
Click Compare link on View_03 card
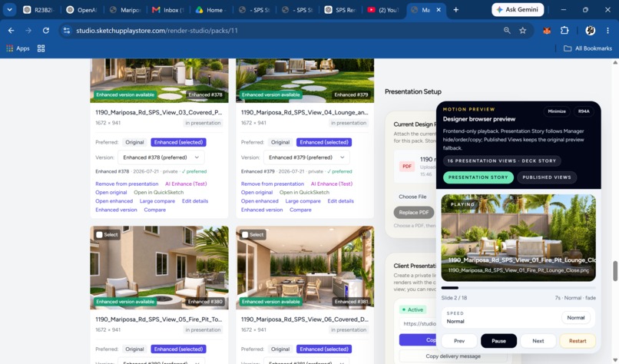pos(155,210)
